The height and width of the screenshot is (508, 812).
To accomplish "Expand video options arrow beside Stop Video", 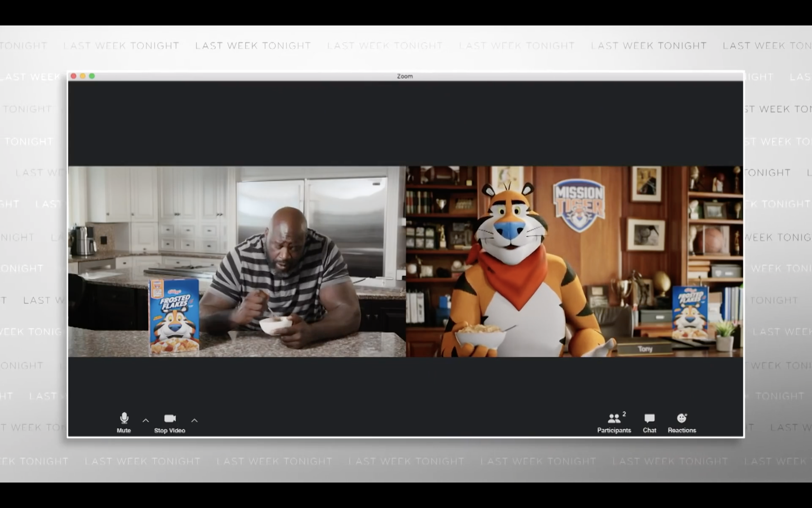I will point(194,420).
